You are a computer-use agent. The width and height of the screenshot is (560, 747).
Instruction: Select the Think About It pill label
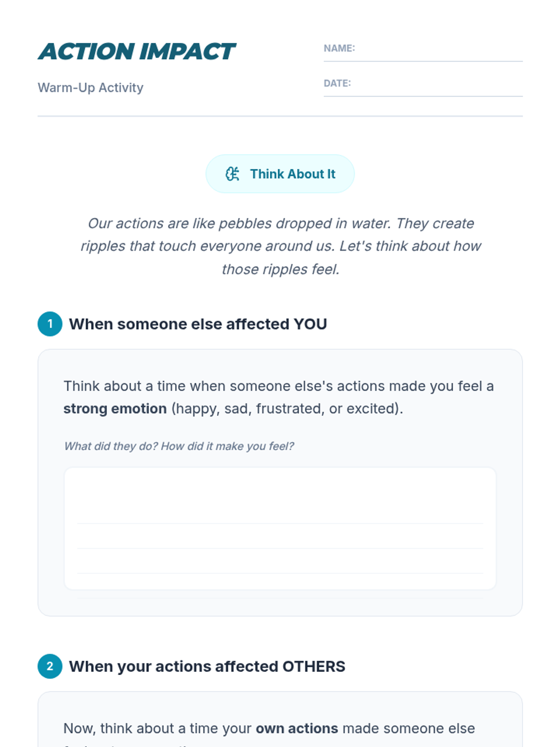coord(280,174)
